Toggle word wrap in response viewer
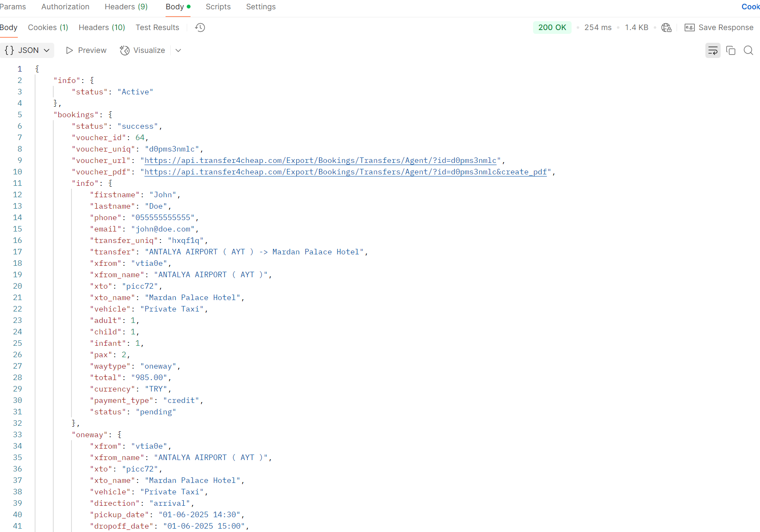Image resolution: width=760 pixels, height=532 pixels. [x=713, y=50]
